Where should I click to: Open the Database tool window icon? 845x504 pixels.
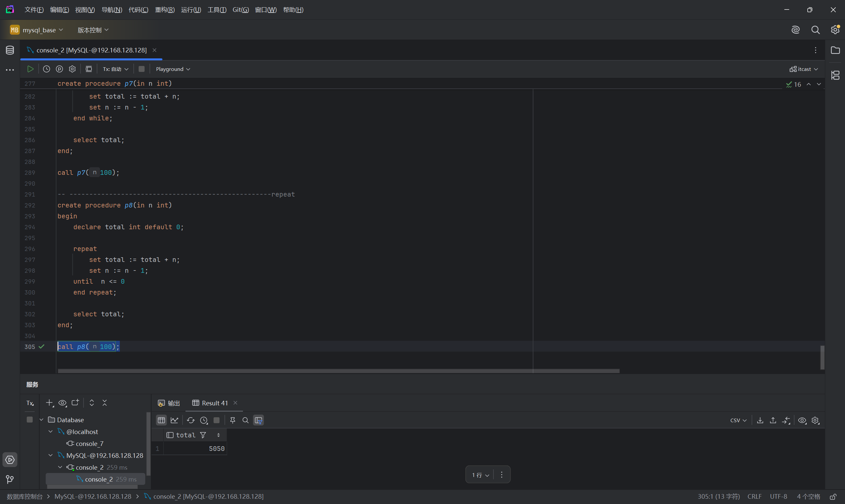10,50
